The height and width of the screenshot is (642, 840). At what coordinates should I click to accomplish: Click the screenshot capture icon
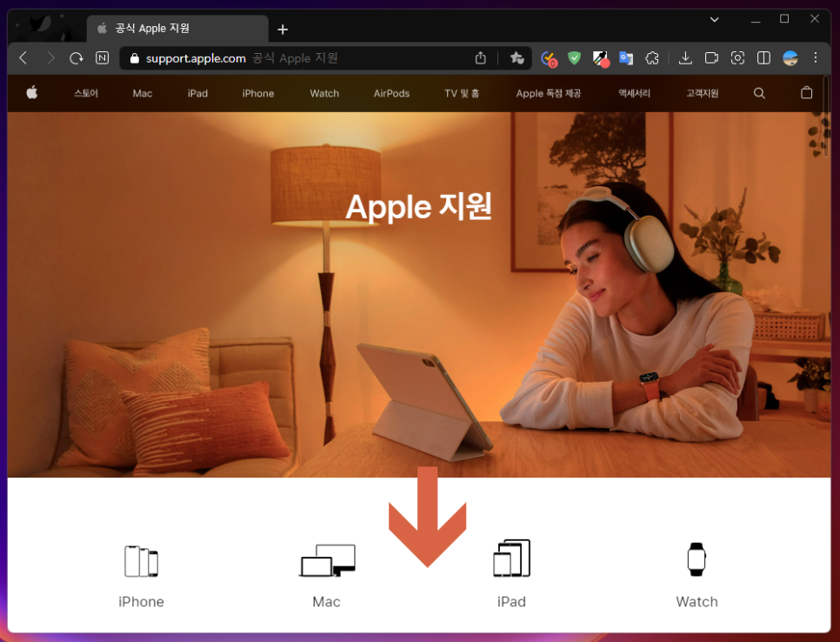click(737, 58)
